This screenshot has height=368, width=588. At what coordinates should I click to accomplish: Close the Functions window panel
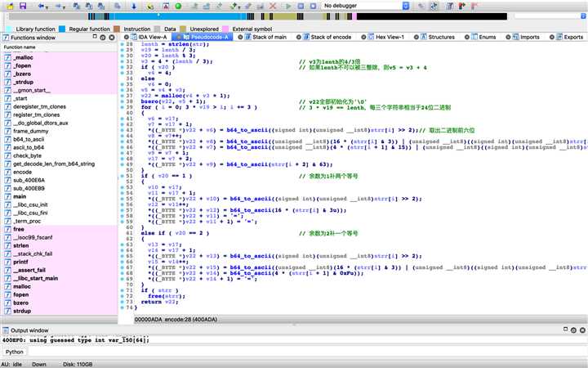click(112, 38)
